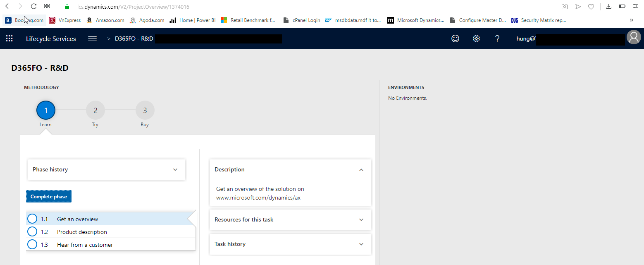Viewport: 644px width, 265px height.
Task: Open the app launcher waffle icon
Action: tap(9, 39)
